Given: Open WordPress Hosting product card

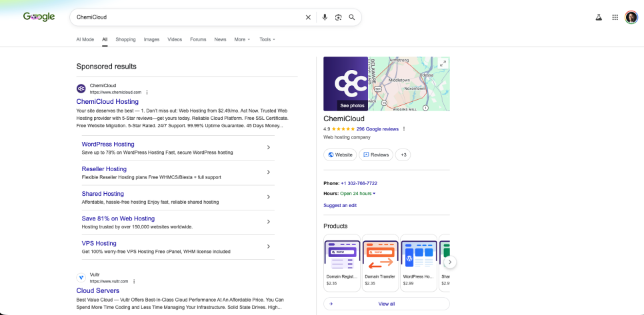Looking at the screenshot, I should 419,263.
